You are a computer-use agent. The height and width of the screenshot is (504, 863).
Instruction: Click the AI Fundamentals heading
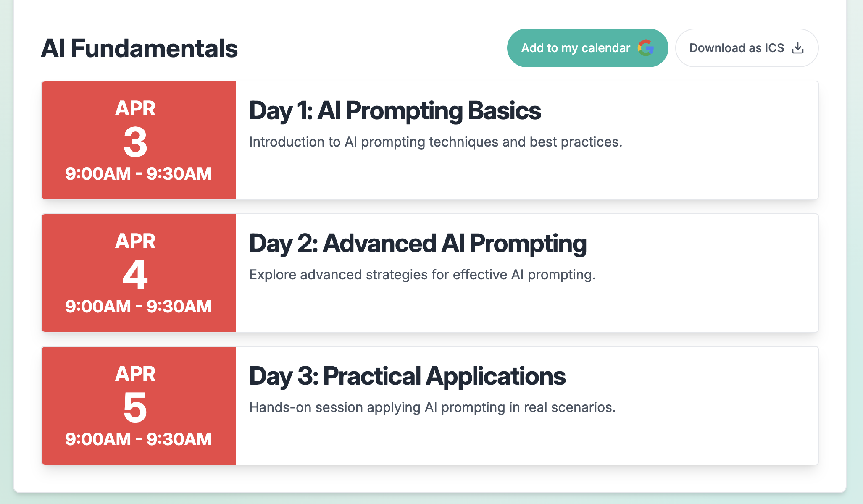pos(139,48)
